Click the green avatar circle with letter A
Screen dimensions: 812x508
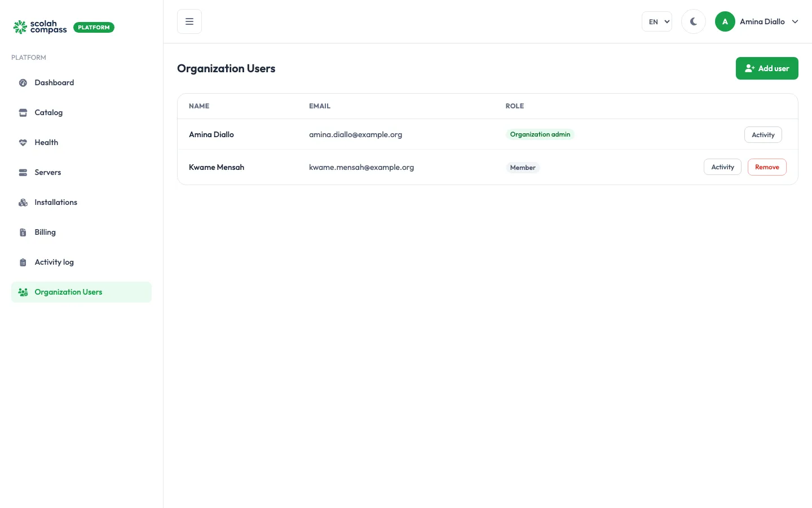(725, 21)
